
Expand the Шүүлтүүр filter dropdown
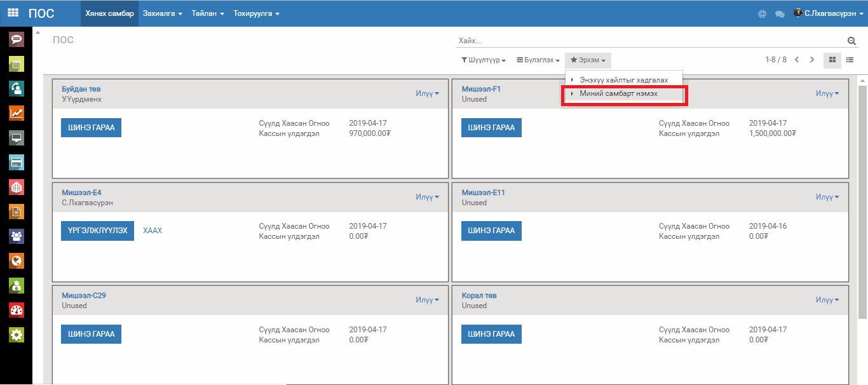point(484,60)
